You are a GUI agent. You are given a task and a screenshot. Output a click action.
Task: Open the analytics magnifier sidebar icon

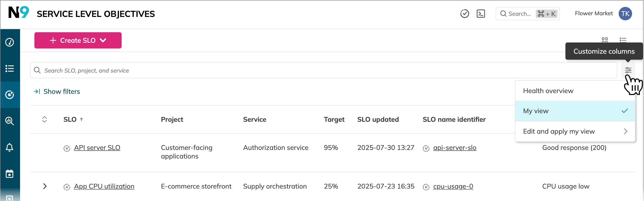coord(10,121)
